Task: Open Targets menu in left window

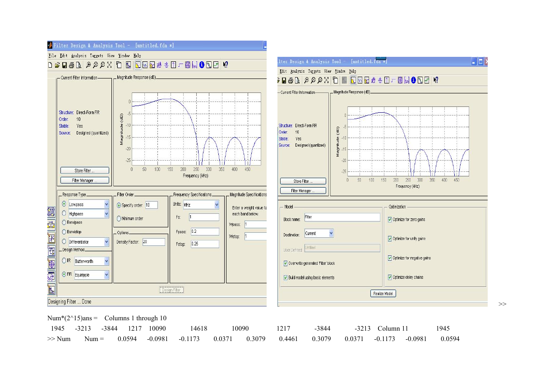Action: [96, 55]
